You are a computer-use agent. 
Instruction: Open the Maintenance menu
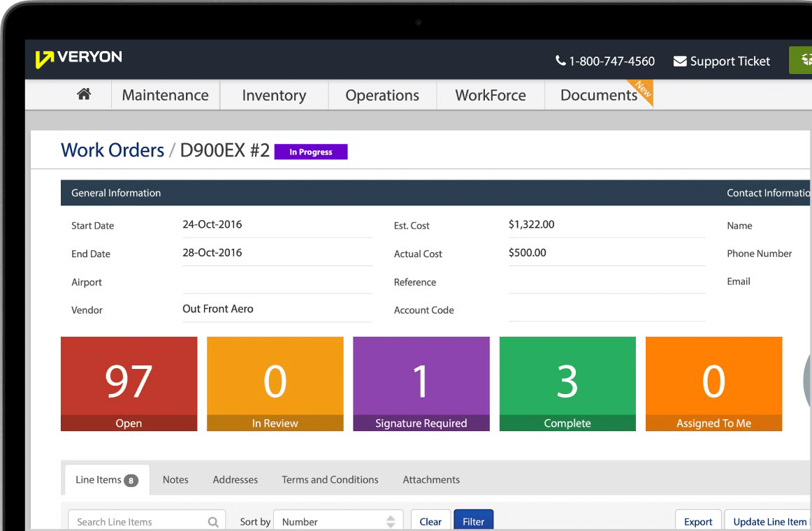[x=165, y=94]
